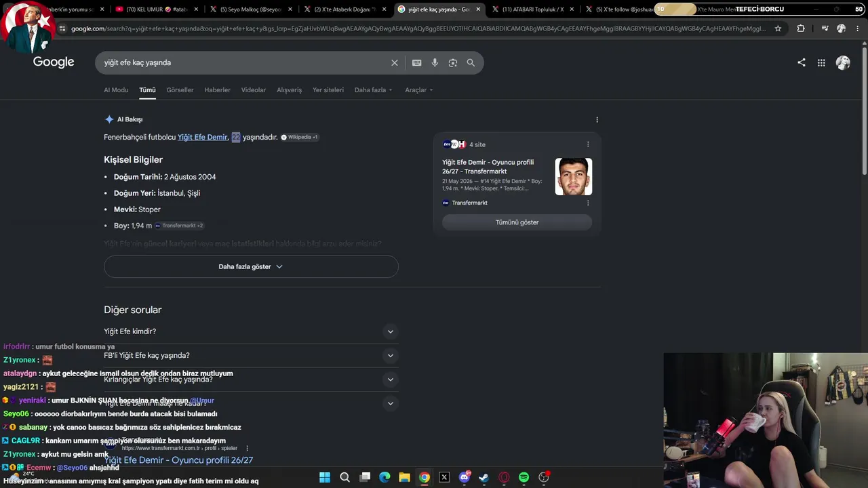Image resolution: width=868 pixels, height=488 pixels.
Task: Click 'Tümünü göster' button
Action: click(x=517, y=222)
